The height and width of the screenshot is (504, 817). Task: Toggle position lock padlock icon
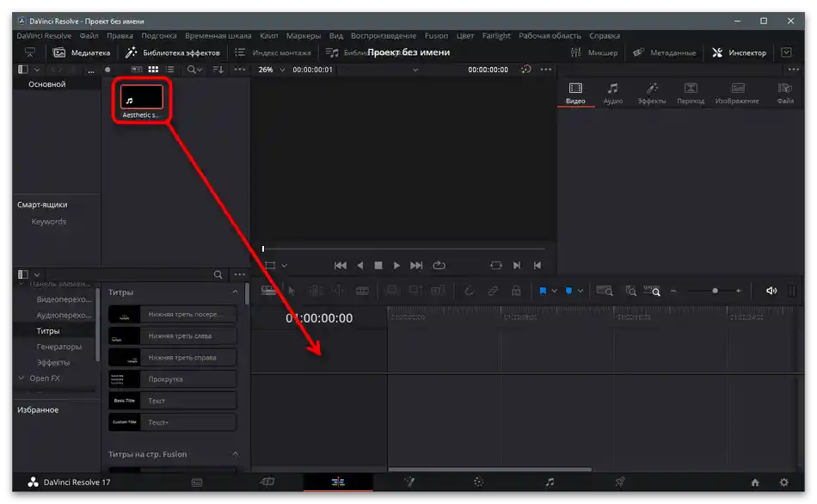[516, 291]
